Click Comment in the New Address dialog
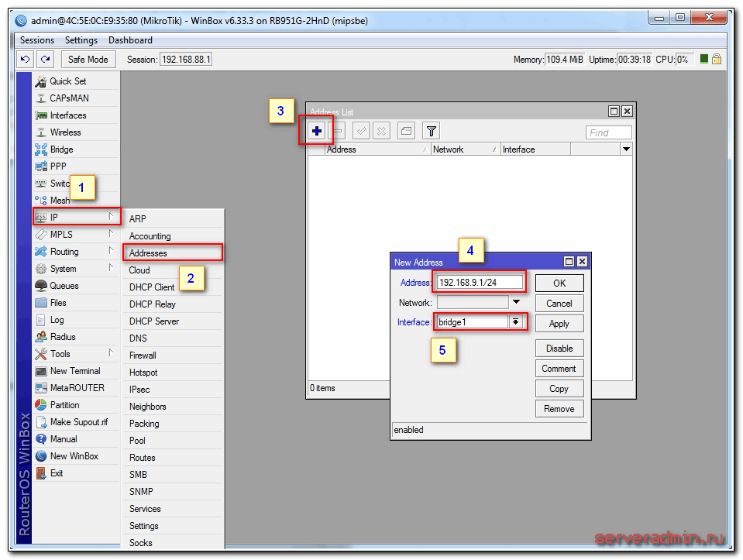The width and height of the screenshot is (743, 560). tap(559, 369)
